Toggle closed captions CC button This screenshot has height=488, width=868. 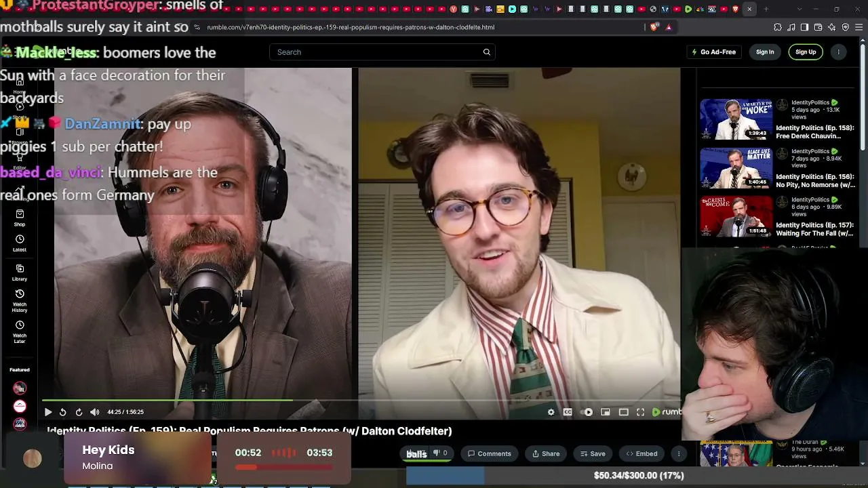click(x=568, y=412)
